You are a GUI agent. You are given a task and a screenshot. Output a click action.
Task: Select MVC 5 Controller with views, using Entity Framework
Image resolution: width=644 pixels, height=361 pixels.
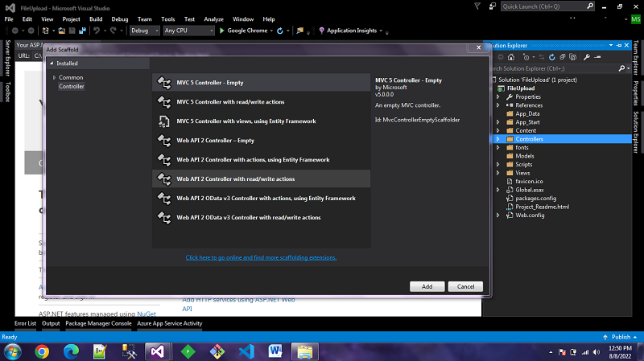coord(261,121)
